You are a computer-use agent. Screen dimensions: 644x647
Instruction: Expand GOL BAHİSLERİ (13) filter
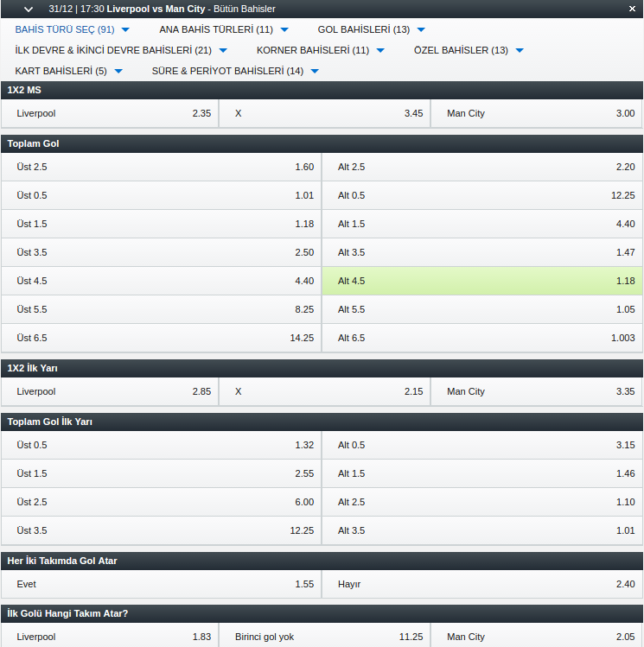371,29
